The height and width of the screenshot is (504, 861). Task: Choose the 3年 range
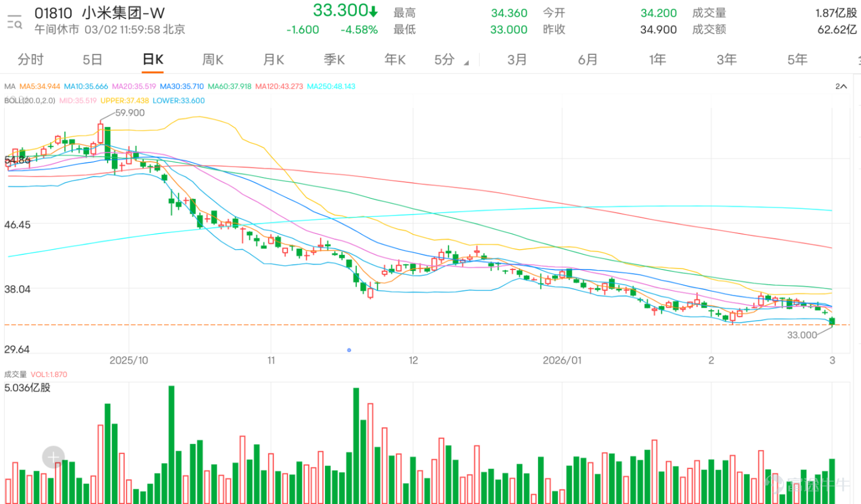click(x=726, y=60)
